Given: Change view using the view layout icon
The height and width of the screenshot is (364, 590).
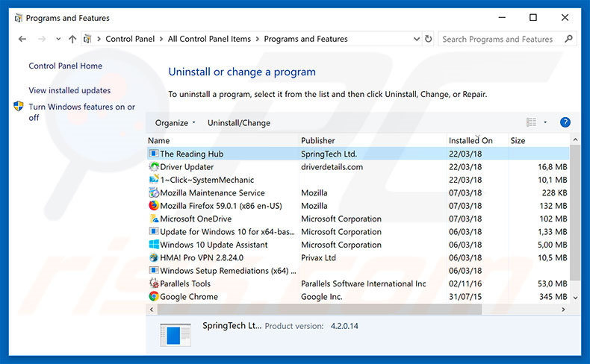Looking at the screenshot, I should 531,122.
